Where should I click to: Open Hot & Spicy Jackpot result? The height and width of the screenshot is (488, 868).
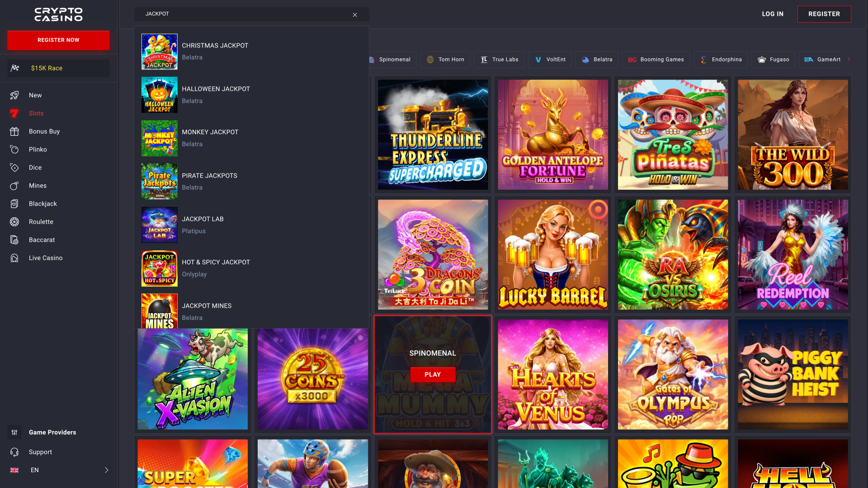(251, 268)
